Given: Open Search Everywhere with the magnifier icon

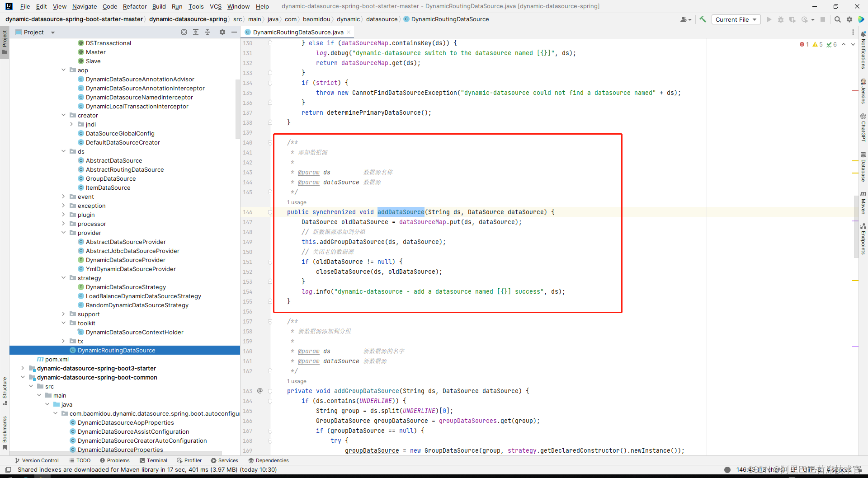Looking at the screenshot, I should (838, 19).
